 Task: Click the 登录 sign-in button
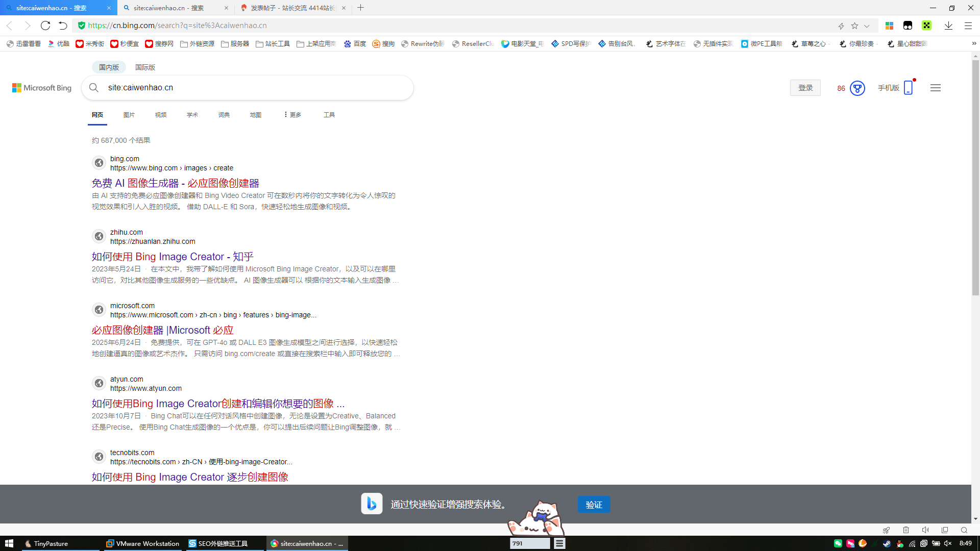[x=805, y=88]
